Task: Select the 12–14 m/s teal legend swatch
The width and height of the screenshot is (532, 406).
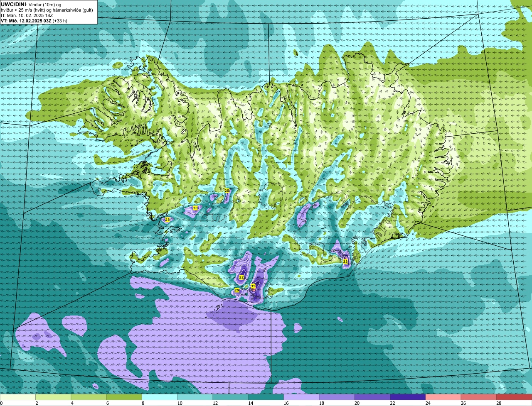Action: point(231,397)
